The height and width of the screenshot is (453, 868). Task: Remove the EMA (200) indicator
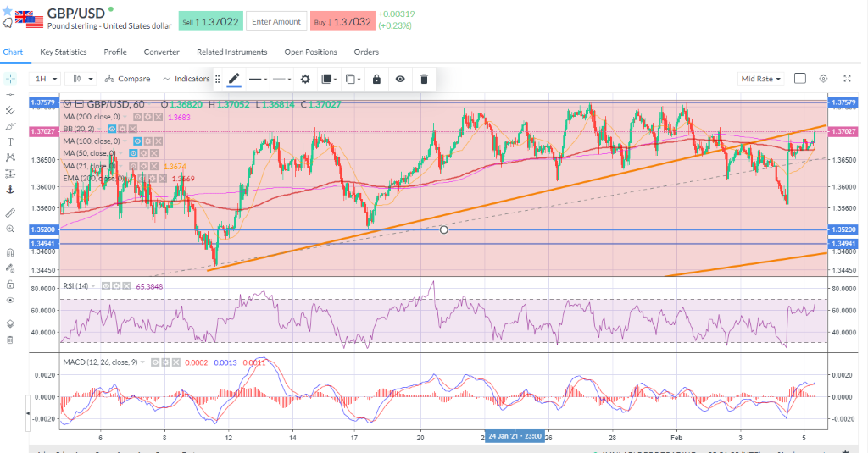162,178
